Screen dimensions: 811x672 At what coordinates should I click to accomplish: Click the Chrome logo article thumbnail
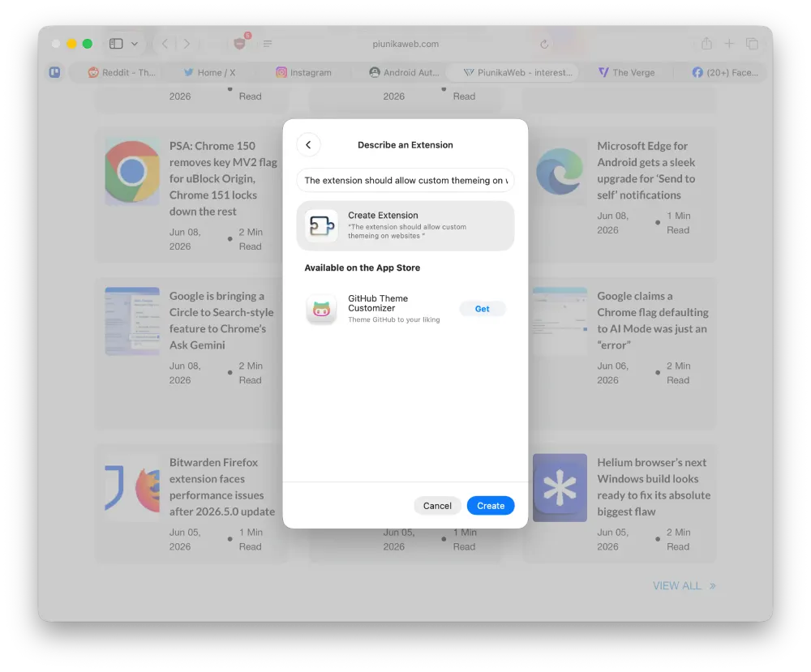pos(132,172)
